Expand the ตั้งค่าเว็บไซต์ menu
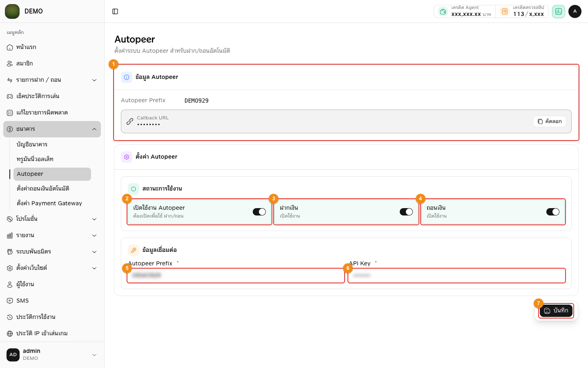The width and height of the screenshot is (588, 368). point(52,268)
